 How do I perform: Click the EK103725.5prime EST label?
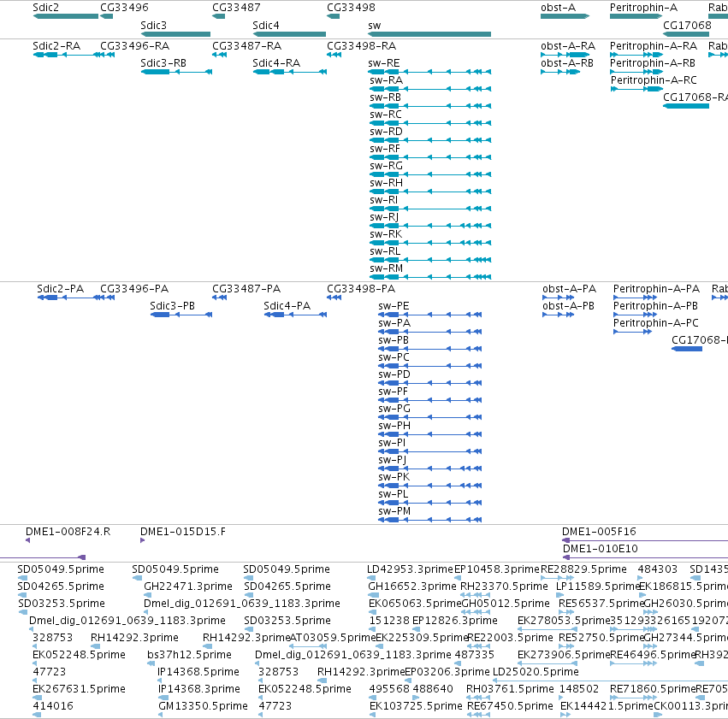[x=416, y=706]
